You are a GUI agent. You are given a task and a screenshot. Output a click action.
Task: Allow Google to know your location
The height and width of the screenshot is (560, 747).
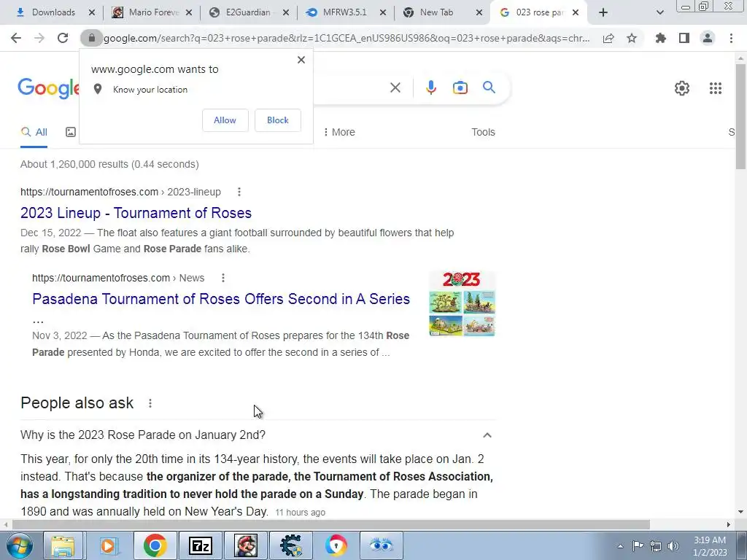click(x=225, y=120)
